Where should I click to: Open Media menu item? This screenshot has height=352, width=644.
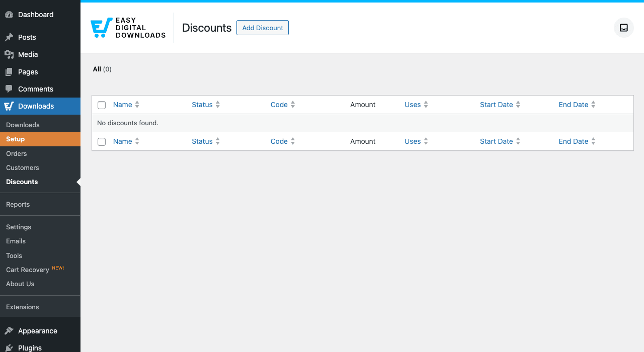pyautogui.click(x=40, y=54)
